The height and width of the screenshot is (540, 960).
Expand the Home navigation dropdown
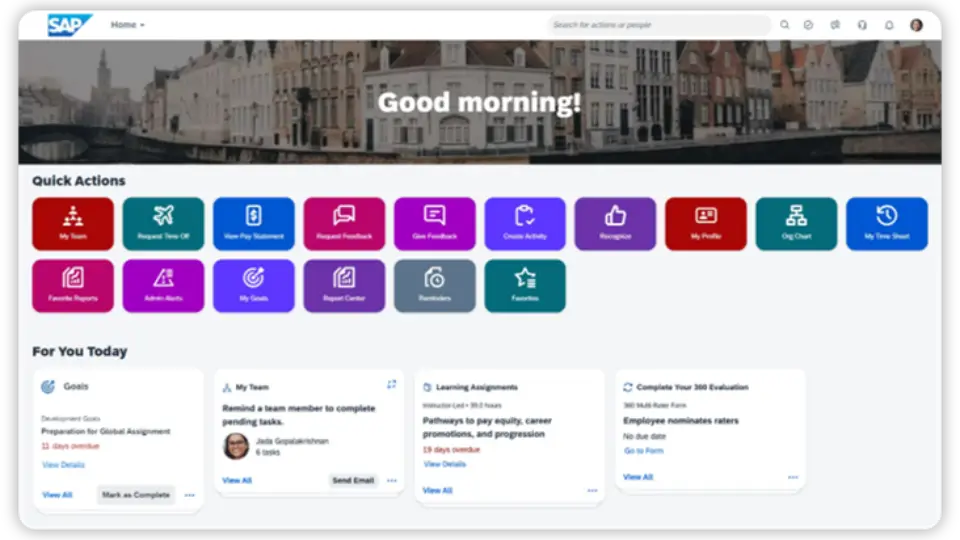pos(127,25)
